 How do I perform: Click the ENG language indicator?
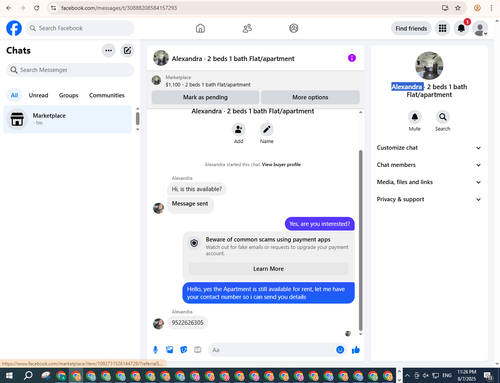click(x=447, y=376)
